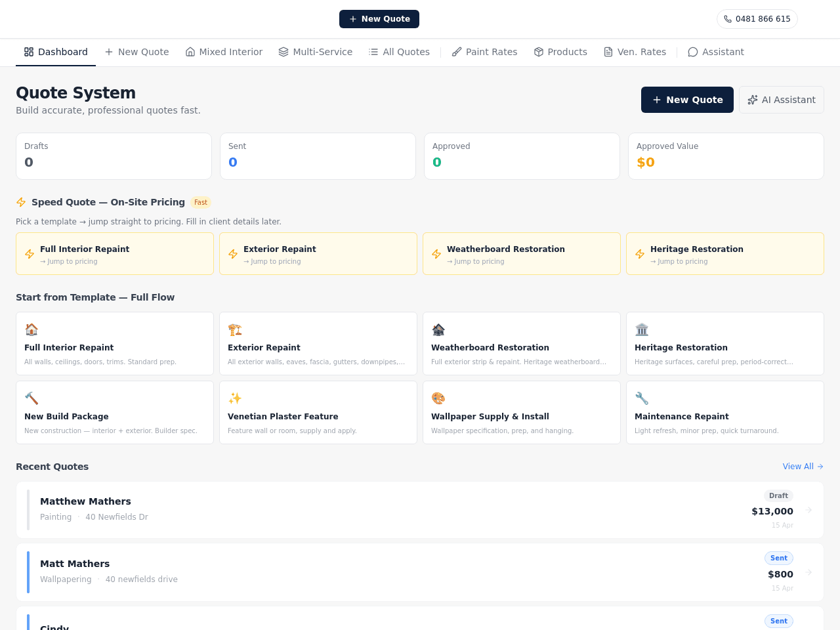Open the AI Assistant button
Screen dimensions: 840x630
pyautogui.click(x=782, y=100)
